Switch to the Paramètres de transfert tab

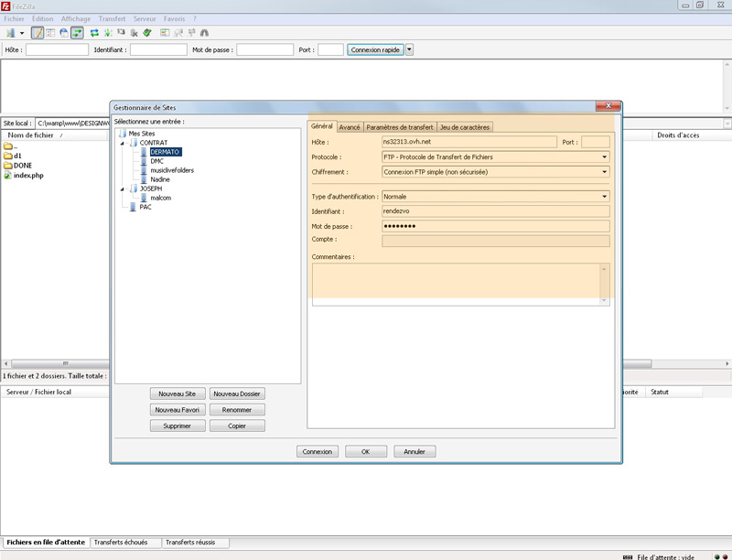[400, 127]
